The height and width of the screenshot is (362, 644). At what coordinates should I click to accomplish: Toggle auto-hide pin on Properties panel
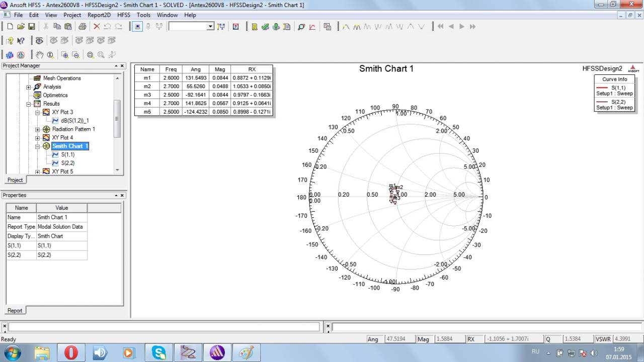point(116,196)
